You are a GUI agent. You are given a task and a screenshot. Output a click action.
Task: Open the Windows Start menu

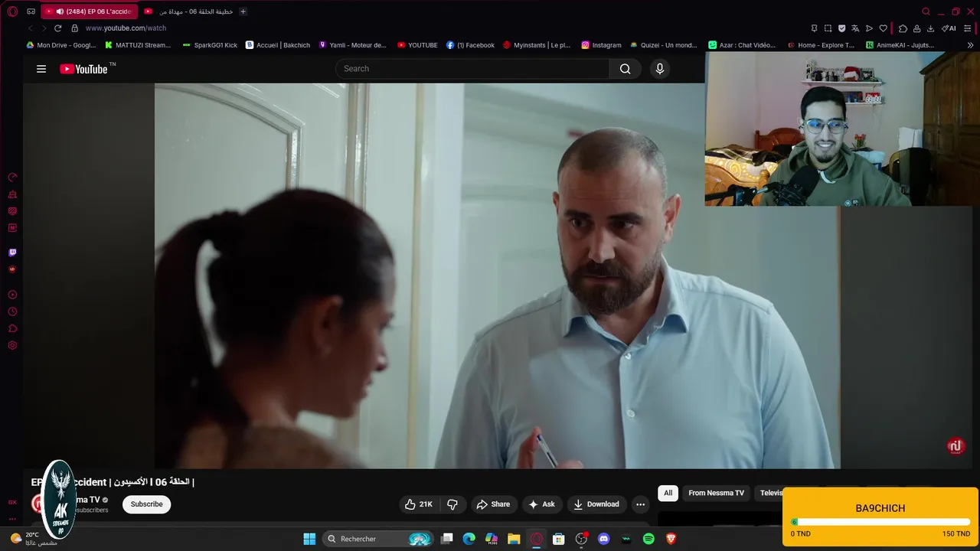click(x=309, y=539)
